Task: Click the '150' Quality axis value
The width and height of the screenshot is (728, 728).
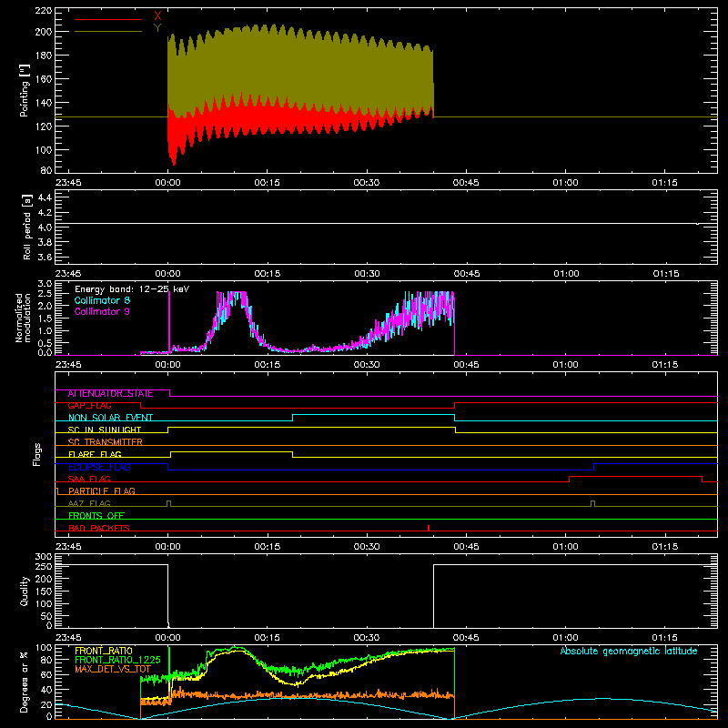Action: [43, 591]
